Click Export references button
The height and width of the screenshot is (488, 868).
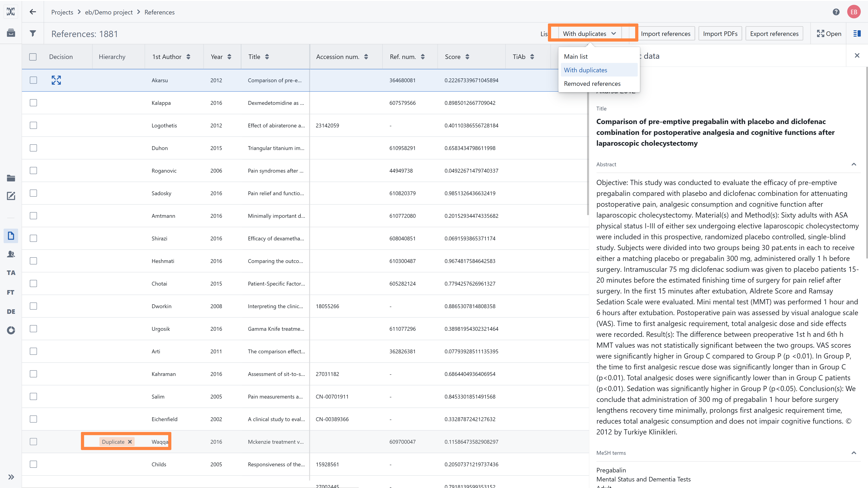pos(774,34)
